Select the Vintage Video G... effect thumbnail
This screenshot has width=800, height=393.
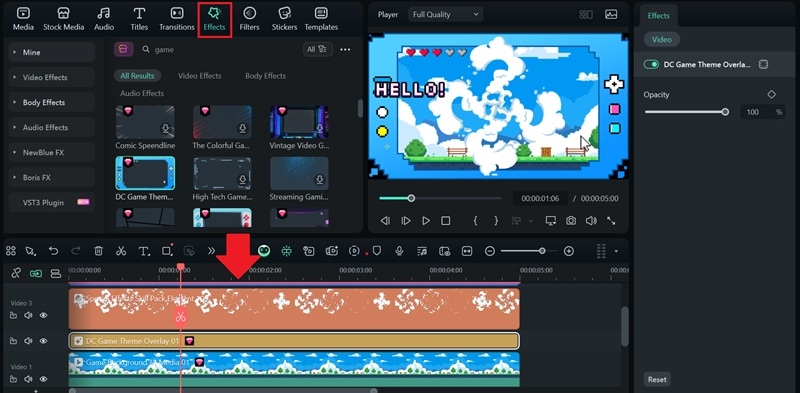pos(299,122)
